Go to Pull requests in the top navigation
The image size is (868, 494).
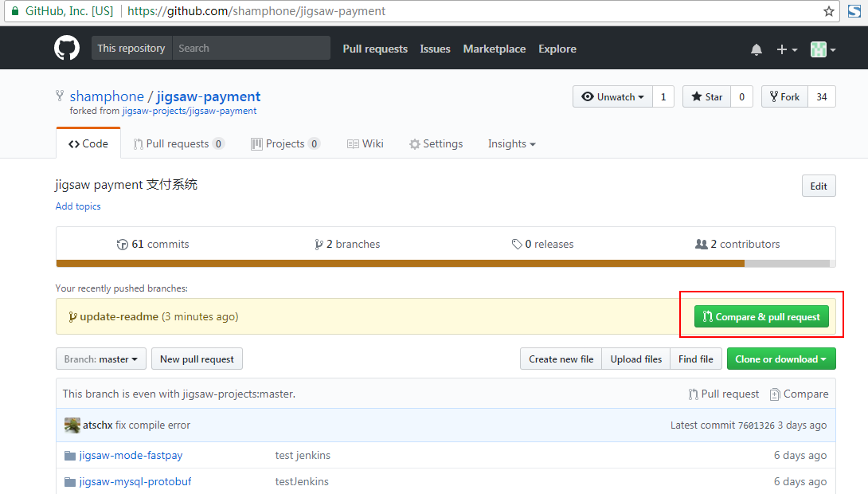point(375,49)
